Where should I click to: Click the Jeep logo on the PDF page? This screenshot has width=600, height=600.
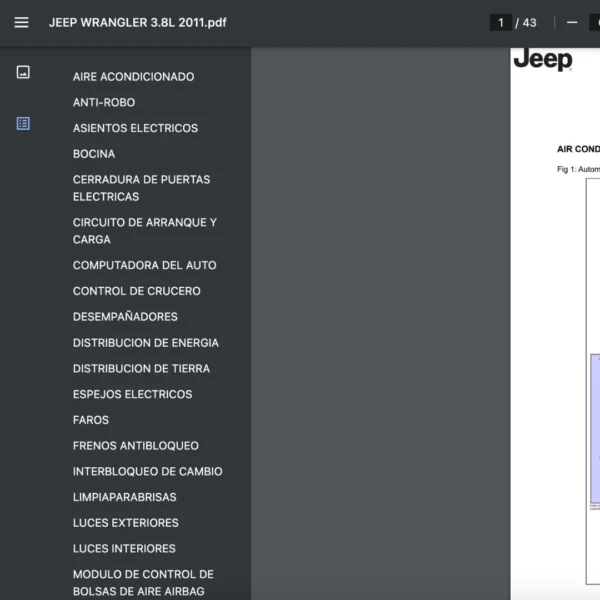(x=543, y=60)
